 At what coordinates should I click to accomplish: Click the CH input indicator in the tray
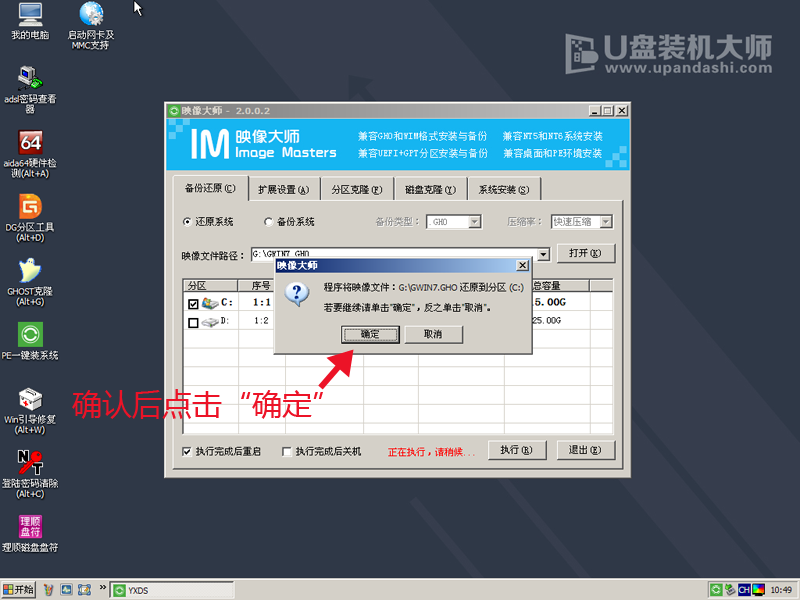pos(745,590)
